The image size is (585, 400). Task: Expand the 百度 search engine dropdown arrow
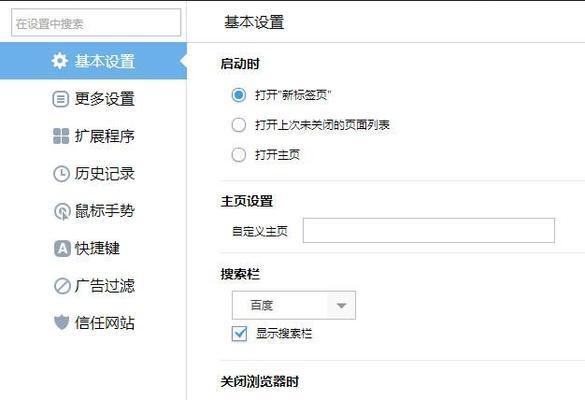[341, 306]
